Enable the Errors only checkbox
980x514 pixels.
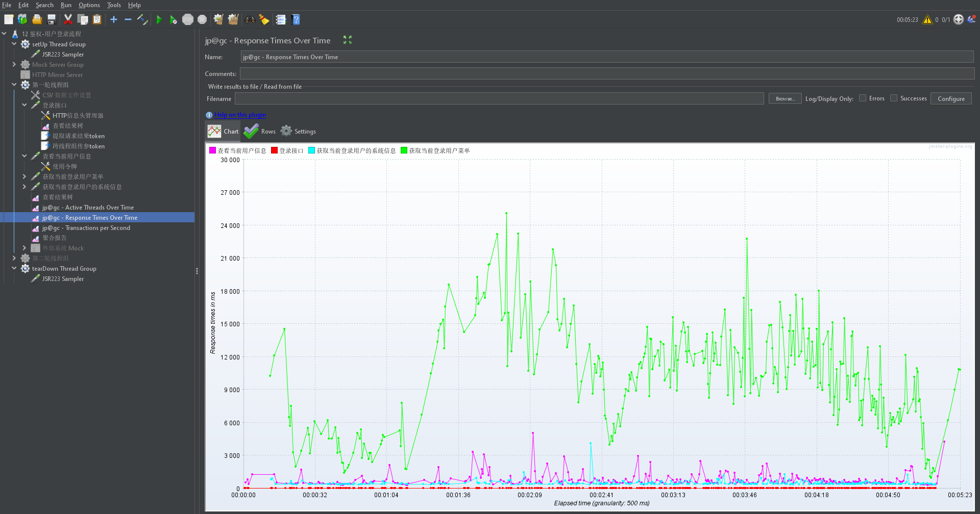[x=863, y=98]
